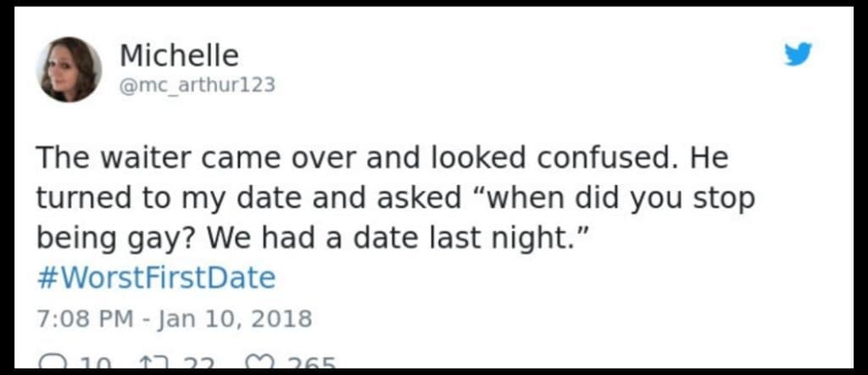This screenshot has height=375, width=868.
Task: Click the tweet's first line about the waiter
Action: tap(381, 159)
